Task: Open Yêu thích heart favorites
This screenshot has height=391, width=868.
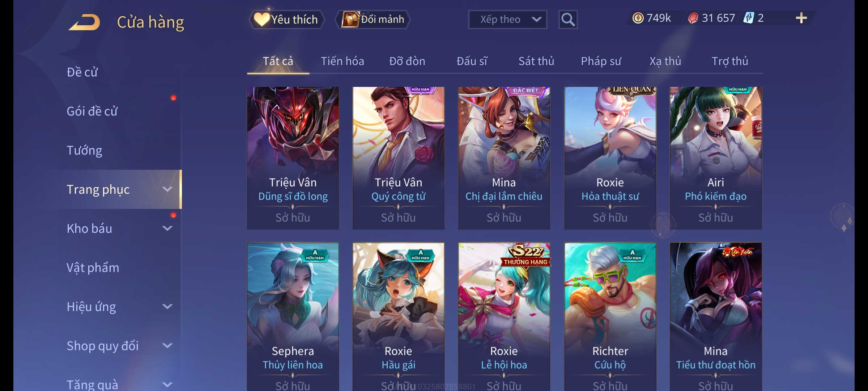Action: (x=286, y=20)
